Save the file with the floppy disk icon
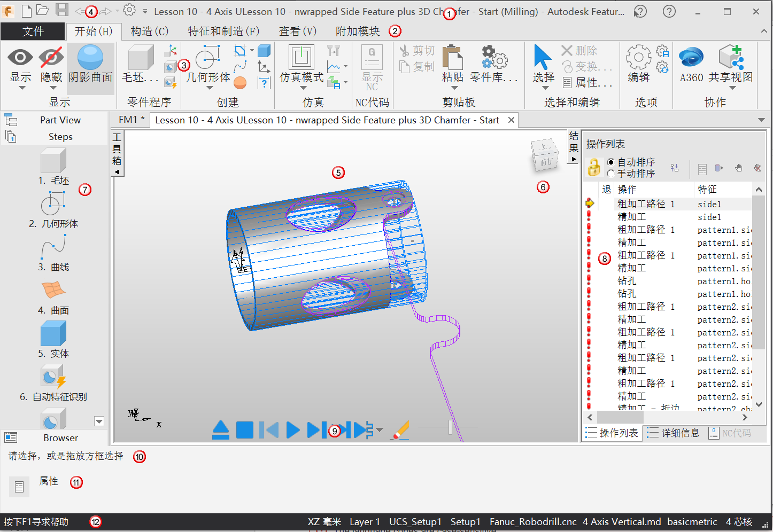773x532 pixels. (62, 11)
